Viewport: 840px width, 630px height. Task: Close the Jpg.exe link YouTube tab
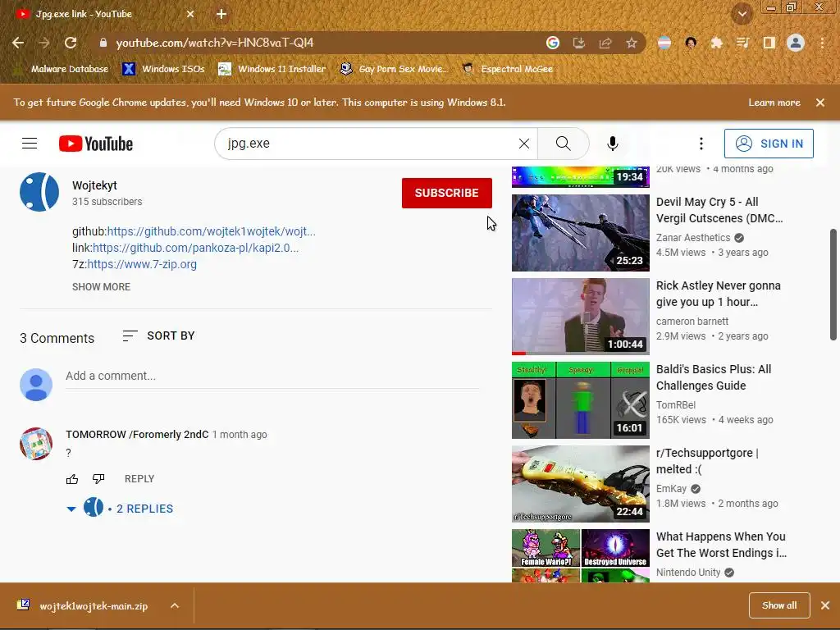[190, 14]
